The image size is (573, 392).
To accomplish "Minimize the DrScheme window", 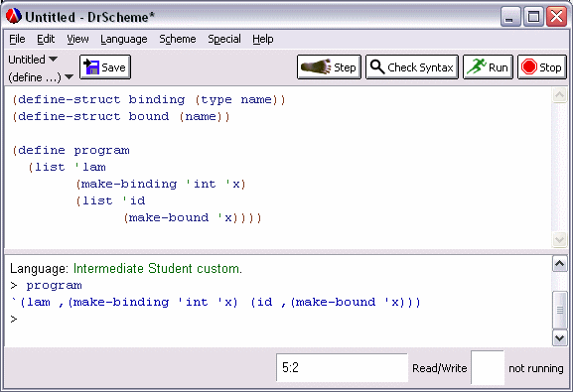I will tap(510, 17).
